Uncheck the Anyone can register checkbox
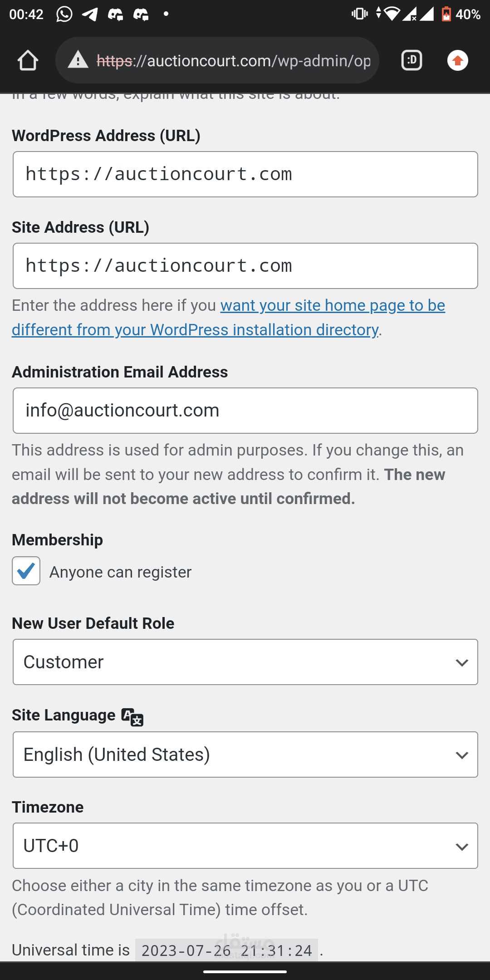 pos(26,571)
